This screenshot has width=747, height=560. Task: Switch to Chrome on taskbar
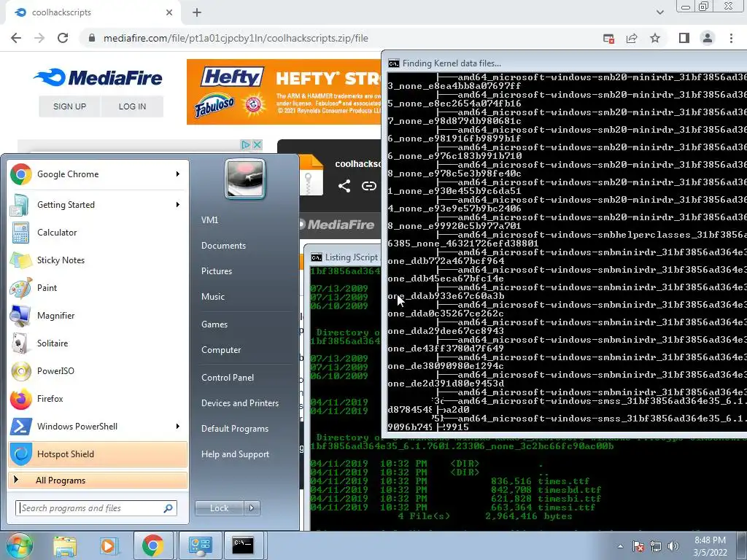click(x=152, y=545)
